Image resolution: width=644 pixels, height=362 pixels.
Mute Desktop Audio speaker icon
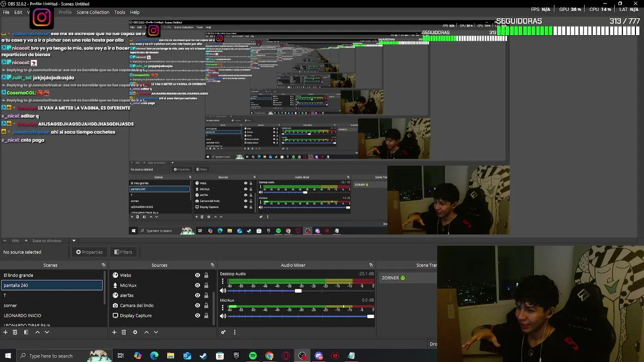(x=223, y=291)
